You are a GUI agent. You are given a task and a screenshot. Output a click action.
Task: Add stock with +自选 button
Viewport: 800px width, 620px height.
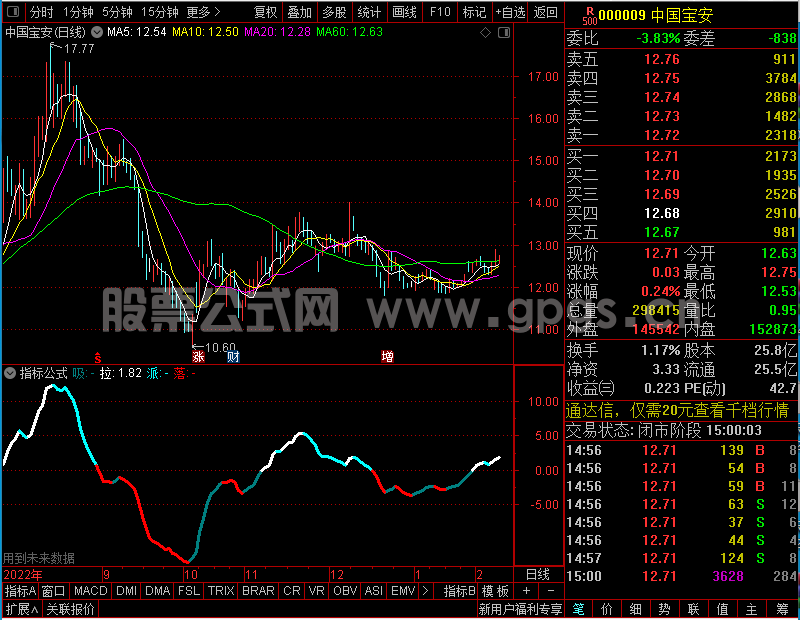point(510,12)
